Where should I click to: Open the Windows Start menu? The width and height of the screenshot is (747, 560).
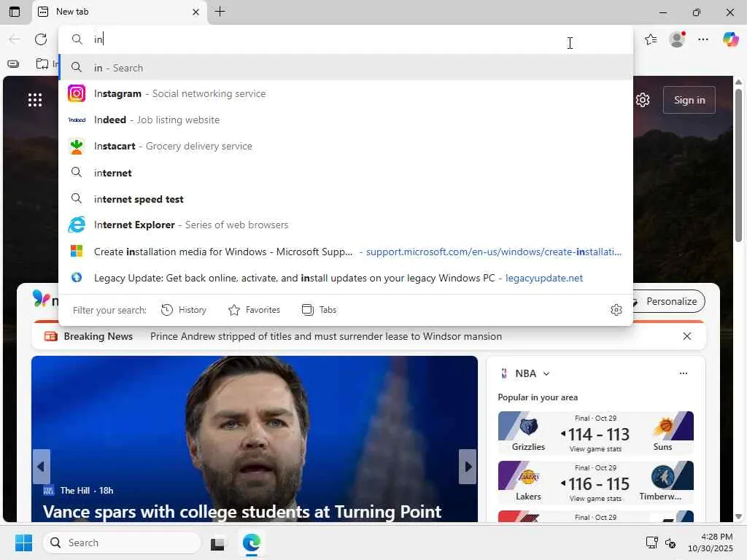click(x=23, y=542)
